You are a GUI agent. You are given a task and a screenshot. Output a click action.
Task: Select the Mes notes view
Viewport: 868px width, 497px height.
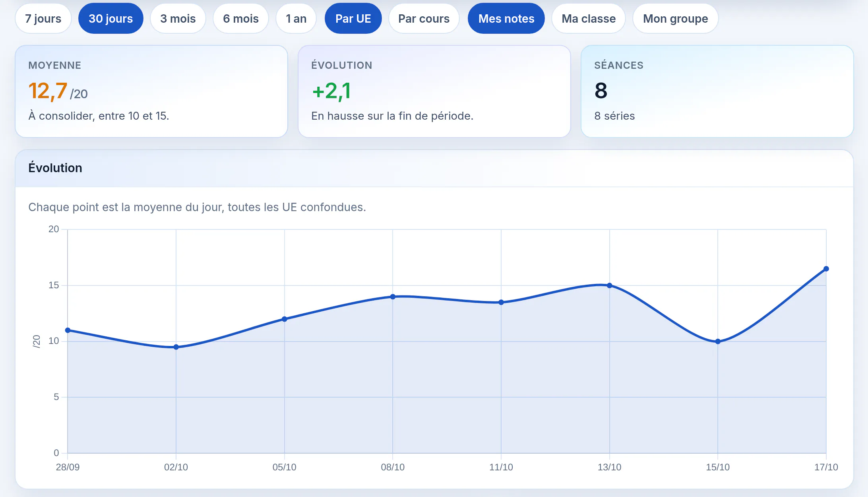pos(506,19)
